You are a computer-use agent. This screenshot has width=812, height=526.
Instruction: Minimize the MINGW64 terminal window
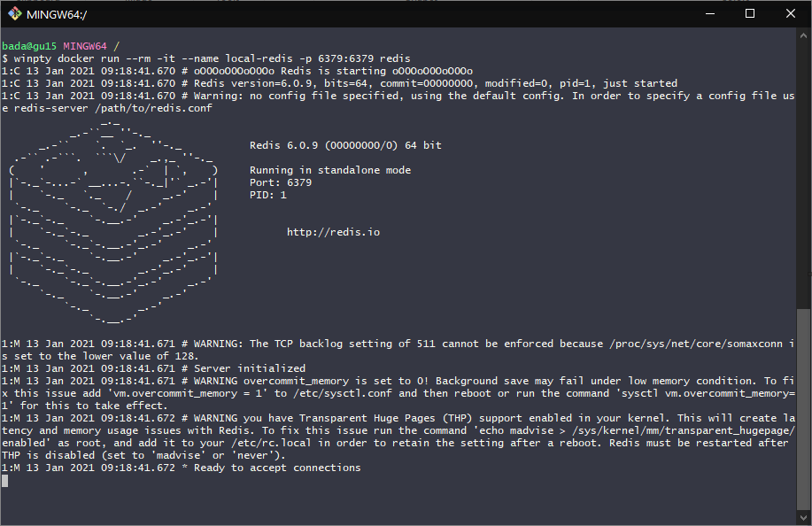pyautogui.click(x=709, y=13)
